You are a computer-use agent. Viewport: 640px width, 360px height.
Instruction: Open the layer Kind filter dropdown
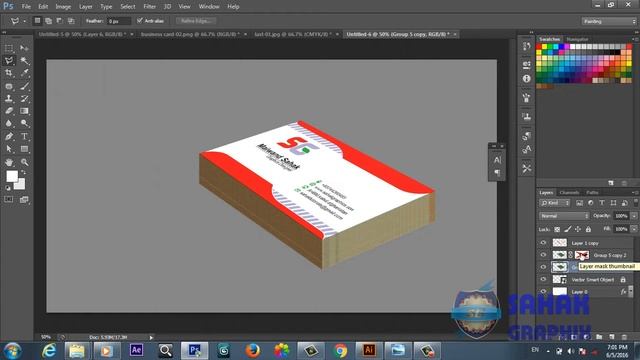pyautogui.click(x=555, y=203)
